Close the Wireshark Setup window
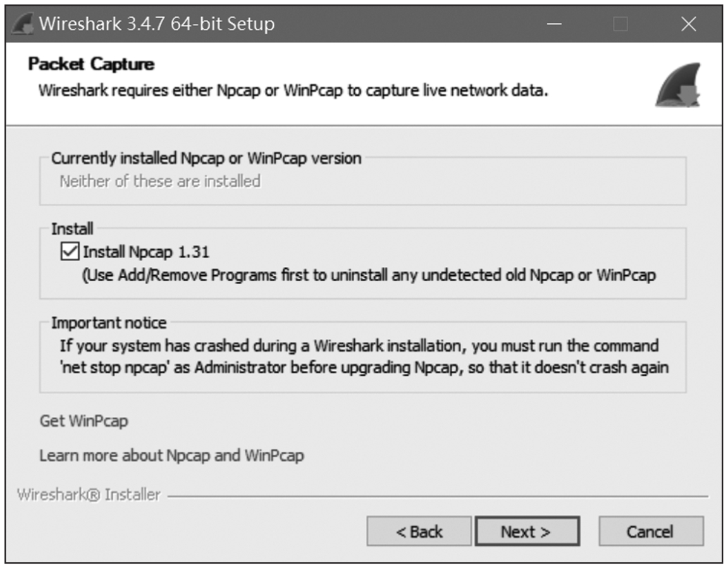Image resolution: width=728 pixels, height=568 pixels. [x=688, y=25]
